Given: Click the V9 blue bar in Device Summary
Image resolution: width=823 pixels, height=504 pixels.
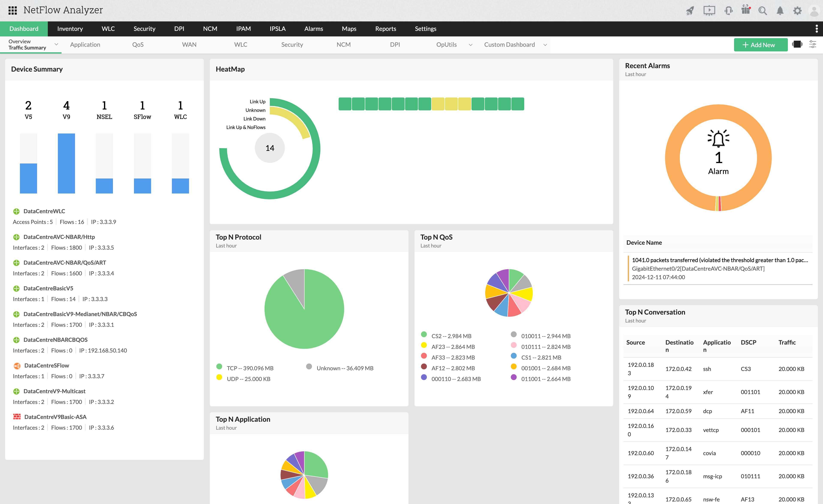Looking at the screenshot, I should (66, 164).
